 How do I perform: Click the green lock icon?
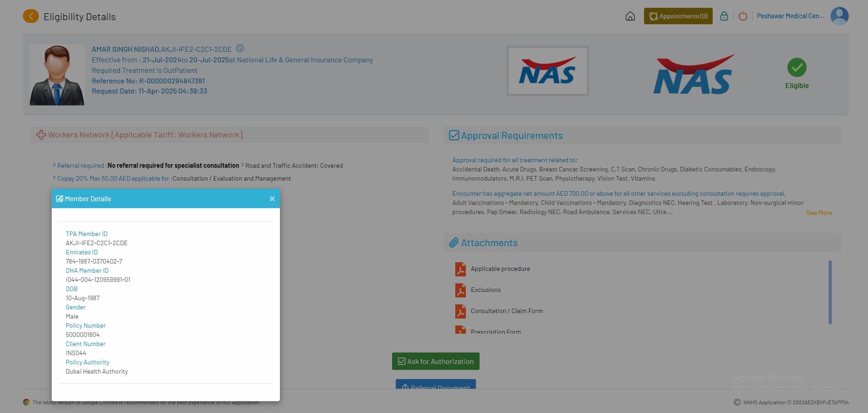point(724,16)
